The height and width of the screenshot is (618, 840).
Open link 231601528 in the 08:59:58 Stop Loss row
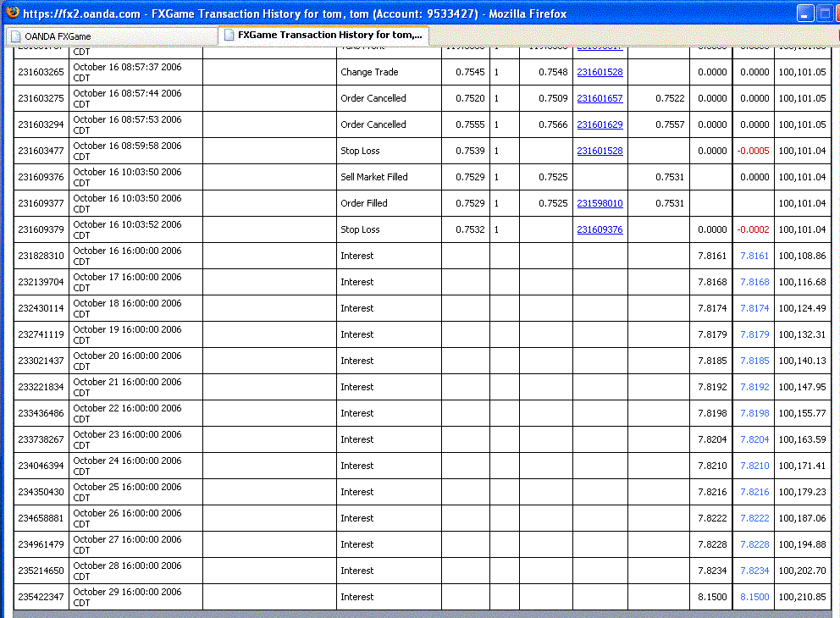pos(600,152)
